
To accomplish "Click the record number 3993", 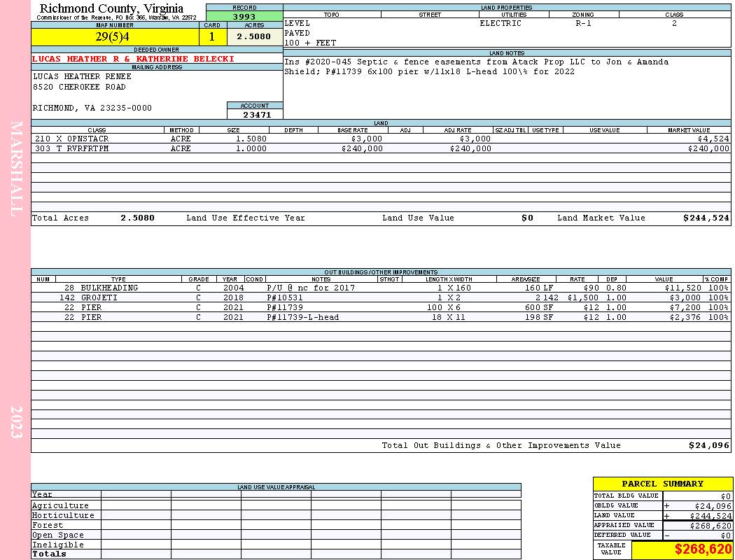I will coord(244,16).
